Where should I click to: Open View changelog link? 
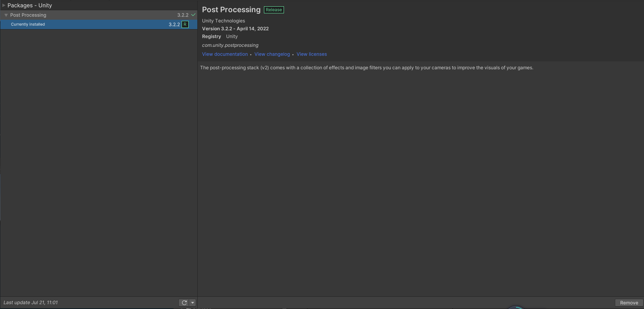272,54
